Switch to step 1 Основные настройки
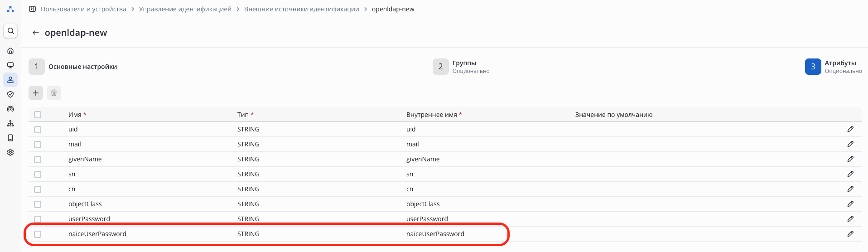 point(37,67)
